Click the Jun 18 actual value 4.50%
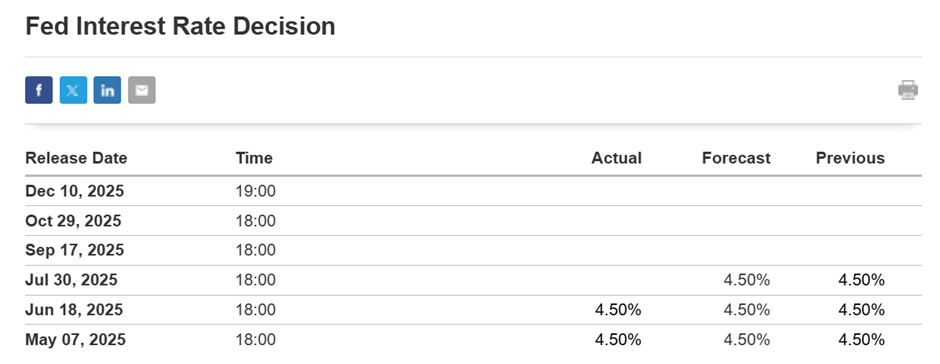 tap(618, 310)
